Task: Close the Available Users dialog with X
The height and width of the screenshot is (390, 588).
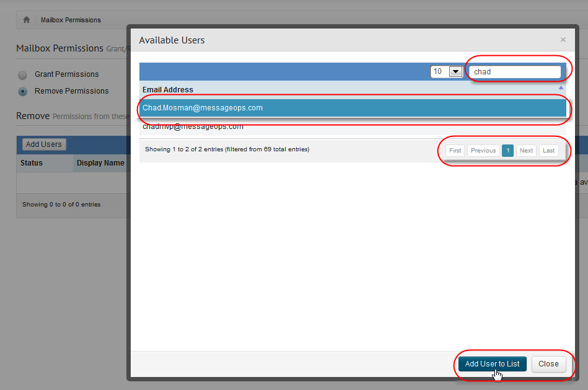Action: [563, 40]
